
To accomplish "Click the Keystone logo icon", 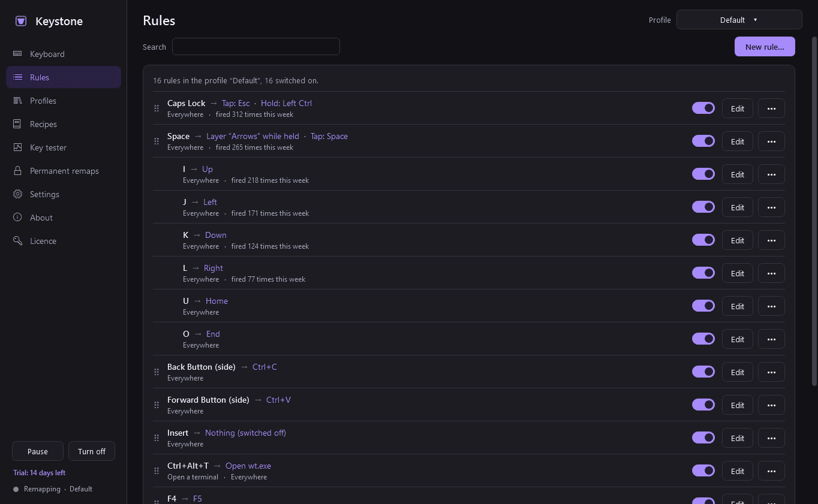I will (x=20, y=21).
